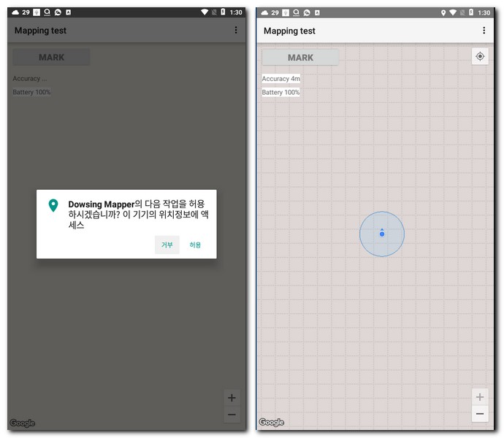Tap 거부 to deny location permission
This screenshot has height=438, width=504.
167,245
